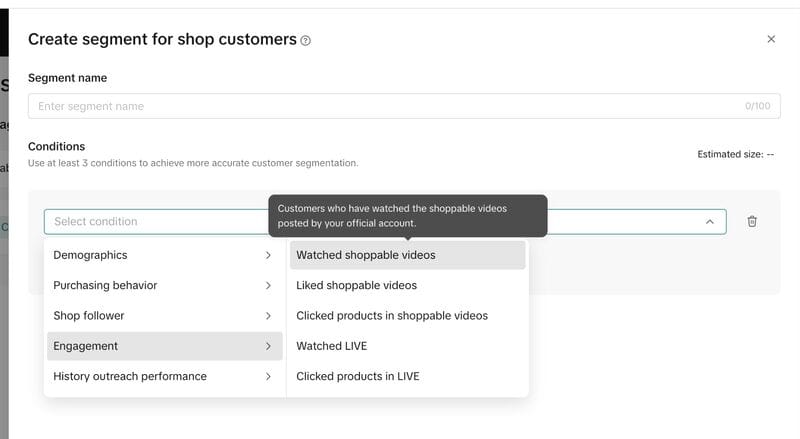
Task: Close the Create segment dialog
Action: point(771,39)
